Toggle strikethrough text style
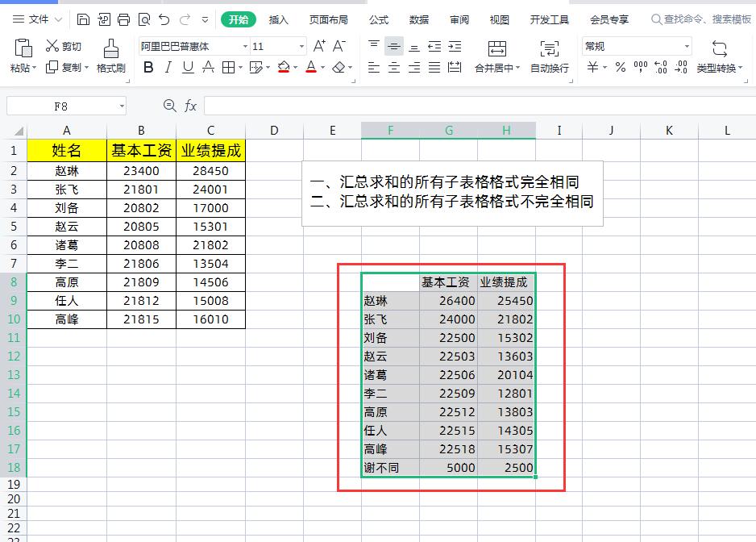This screenshot has height=542, width=756. click(208, 67)
